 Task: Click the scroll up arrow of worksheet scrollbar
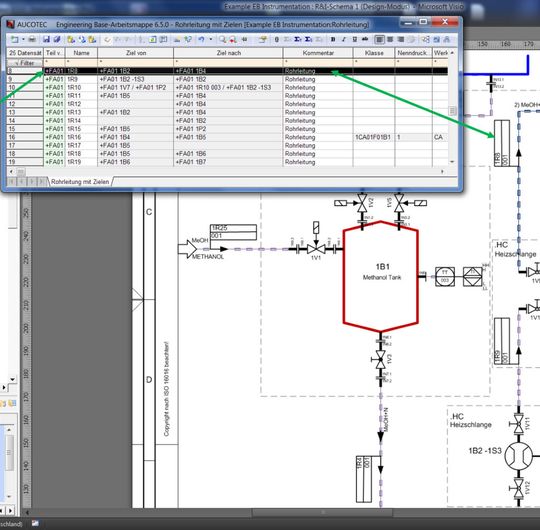[452, 53]
